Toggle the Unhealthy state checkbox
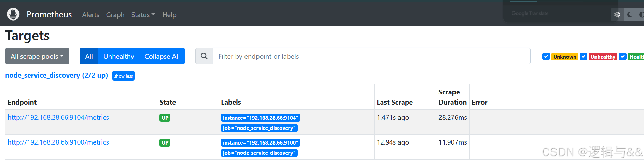The image size is (644, 163). coord(584,57)
